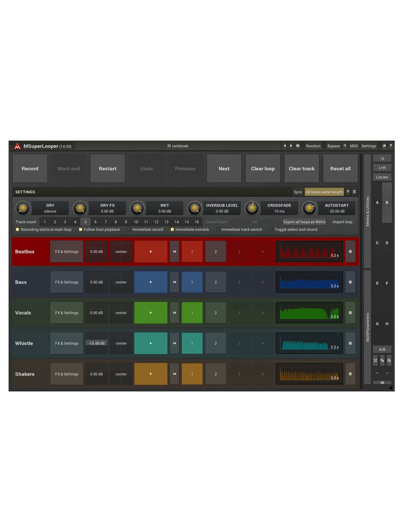Delete the Vocals track with trash icon
403x532 pixels.
350,313
